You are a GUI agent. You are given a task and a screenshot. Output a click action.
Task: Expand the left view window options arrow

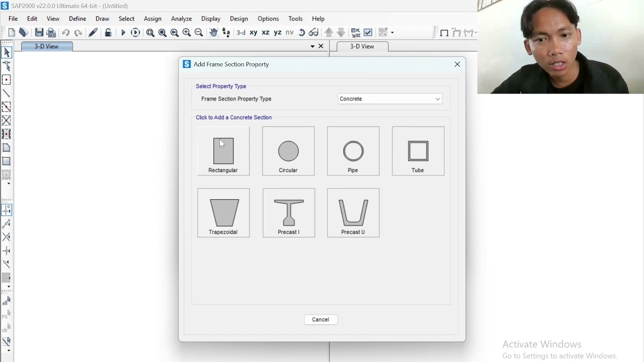pyautogui.click(x=312, y=46)
